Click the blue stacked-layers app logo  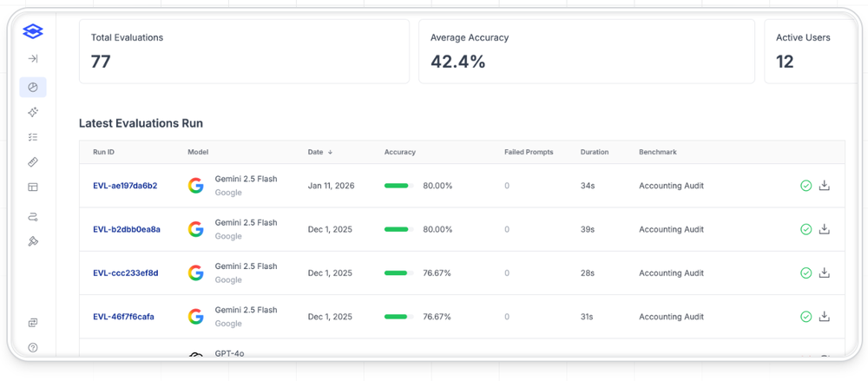(x=33, y=32)
